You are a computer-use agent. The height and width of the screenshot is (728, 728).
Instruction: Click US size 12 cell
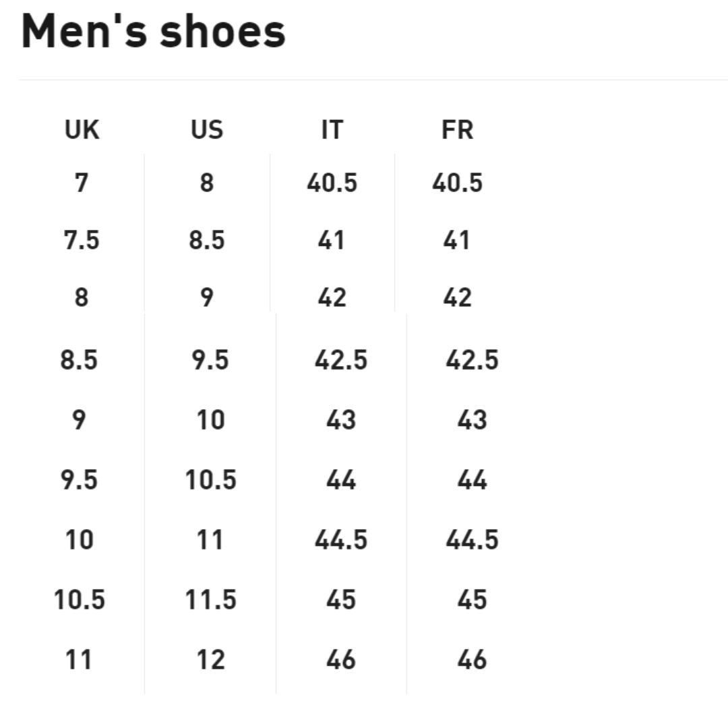pos(211,659)
